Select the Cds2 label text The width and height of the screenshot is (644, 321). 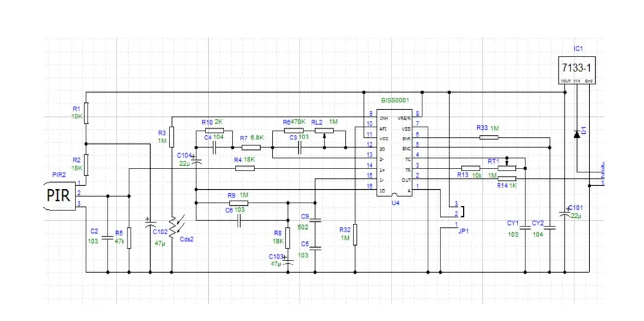click(187, 239)
